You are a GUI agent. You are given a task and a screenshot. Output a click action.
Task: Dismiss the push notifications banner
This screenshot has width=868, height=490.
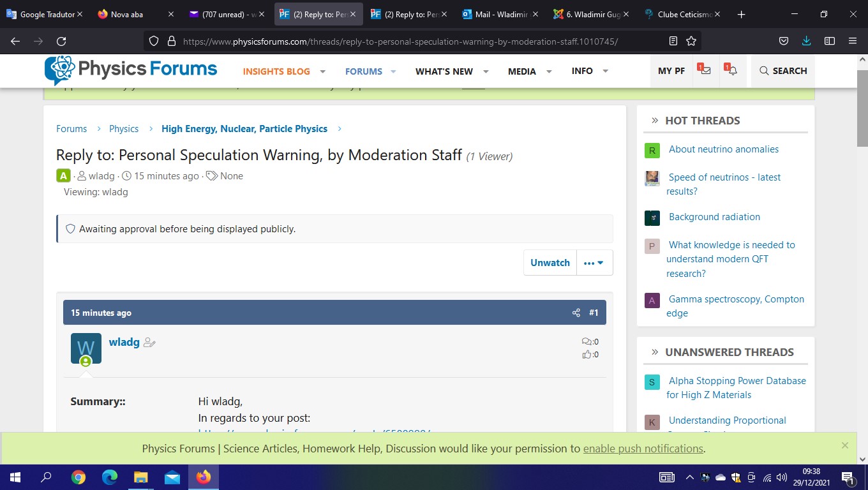[844, 445]
